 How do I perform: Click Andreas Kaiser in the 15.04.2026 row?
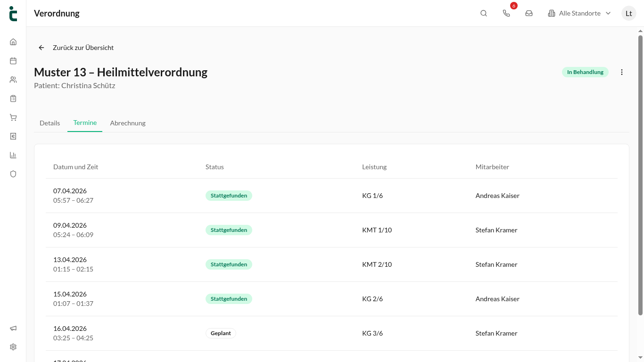497,299
